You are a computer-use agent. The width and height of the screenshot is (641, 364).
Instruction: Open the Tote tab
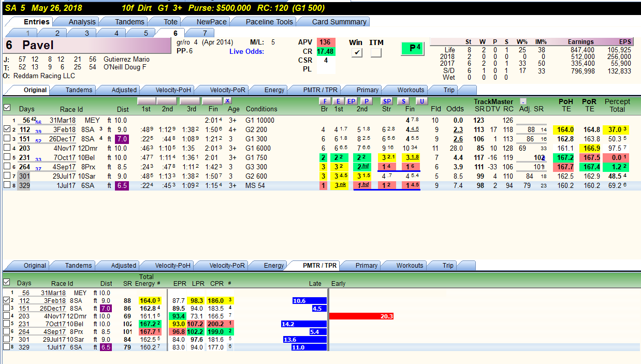click(170, 22)
